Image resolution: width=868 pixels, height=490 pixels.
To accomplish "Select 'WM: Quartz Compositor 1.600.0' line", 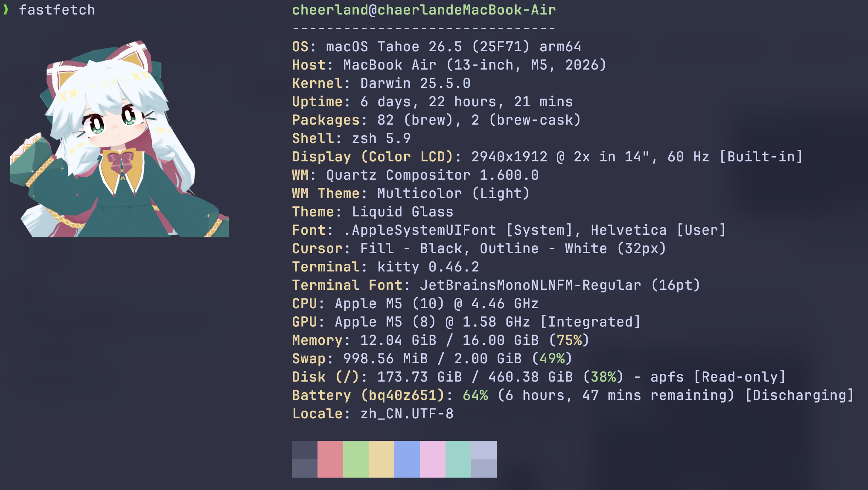I will point(415,175).
